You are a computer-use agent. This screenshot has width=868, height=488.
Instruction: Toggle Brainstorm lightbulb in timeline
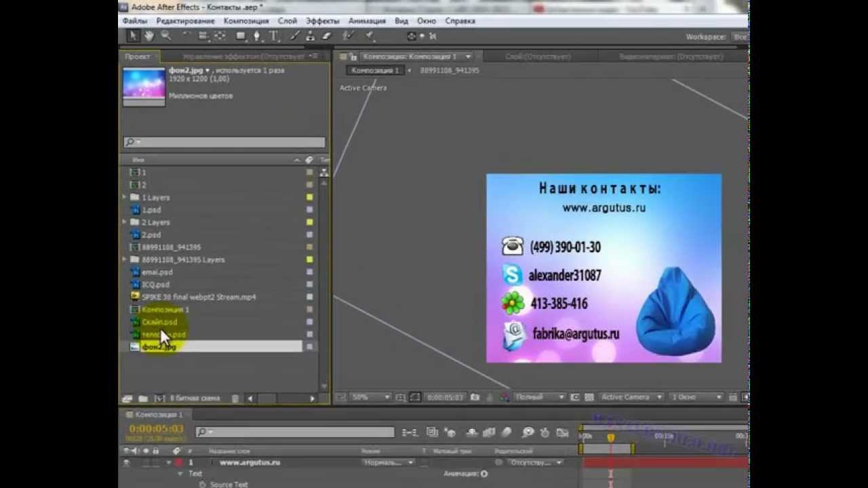(528, 432)
